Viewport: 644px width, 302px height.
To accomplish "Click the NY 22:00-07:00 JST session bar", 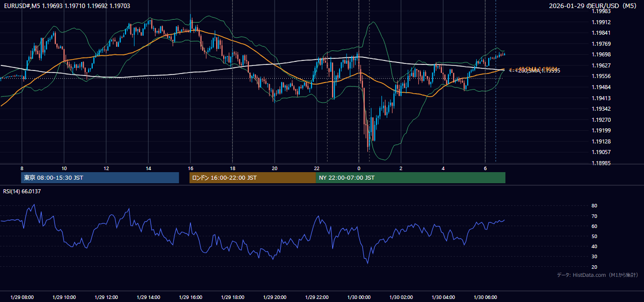I will point(411,178).
